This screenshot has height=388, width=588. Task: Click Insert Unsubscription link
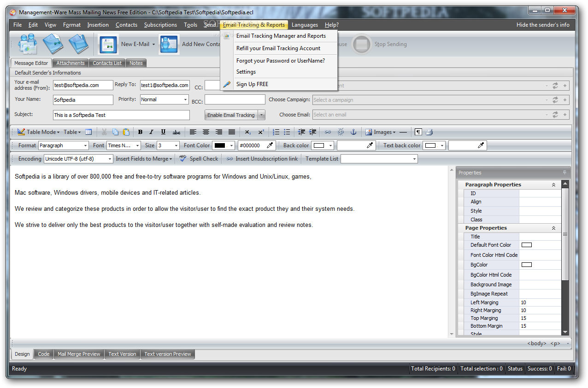262,159
